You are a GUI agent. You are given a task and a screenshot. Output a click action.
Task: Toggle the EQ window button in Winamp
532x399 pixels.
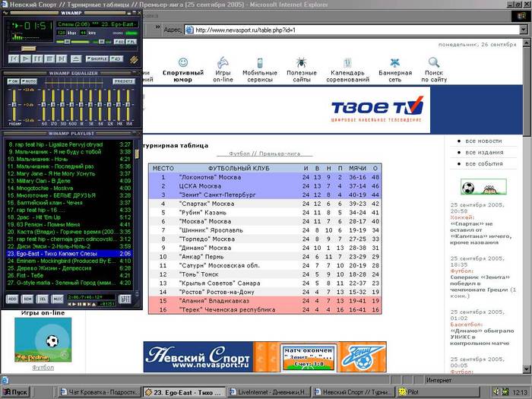[x=119, y=42]
